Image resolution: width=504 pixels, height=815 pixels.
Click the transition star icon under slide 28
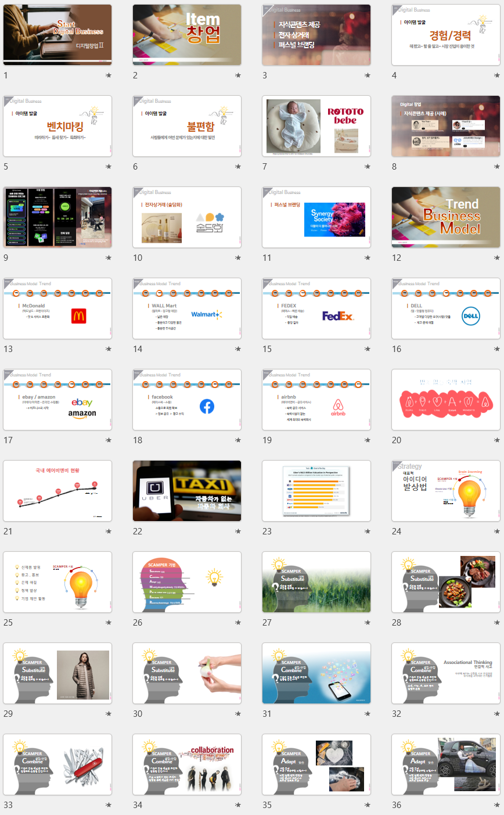tap(496, 623)
